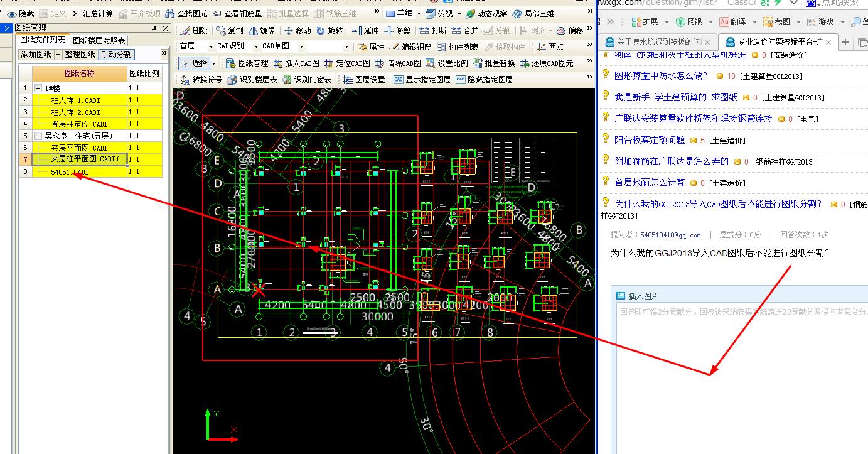Open new browser tab with plus button
Image resolution: width=868 pixels, height=454 pixels.
845,42
